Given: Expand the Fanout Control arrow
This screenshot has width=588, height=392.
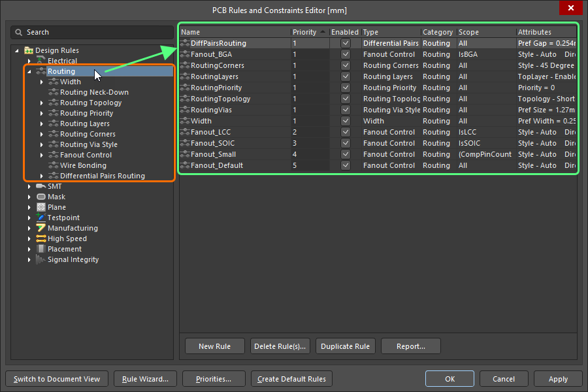Looking at the screenshot, I should click(x=42, y=155).
